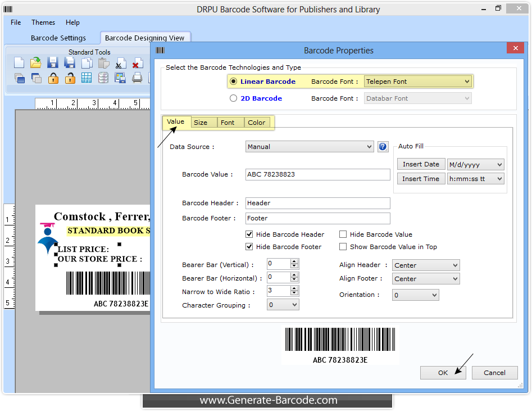This screenshot has width=532, height=411.
Task: Open the Themes menu
Action: (43, 22)
